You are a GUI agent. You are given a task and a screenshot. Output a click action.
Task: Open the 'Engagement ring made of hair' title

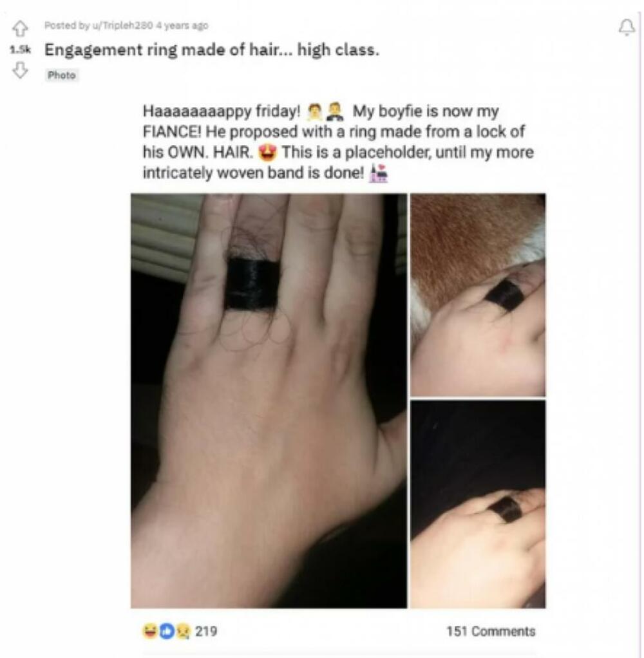point(212,50)
